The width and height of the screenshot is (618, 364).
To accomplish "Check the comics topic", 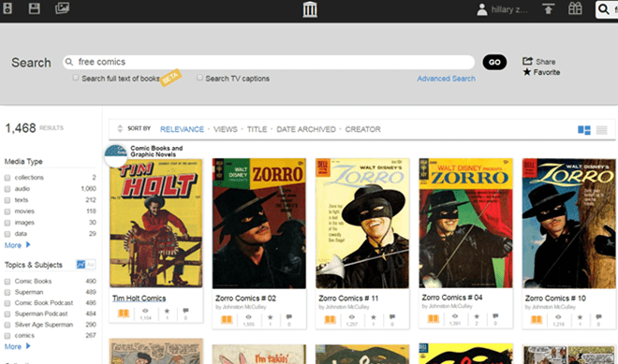I will 7,336.
